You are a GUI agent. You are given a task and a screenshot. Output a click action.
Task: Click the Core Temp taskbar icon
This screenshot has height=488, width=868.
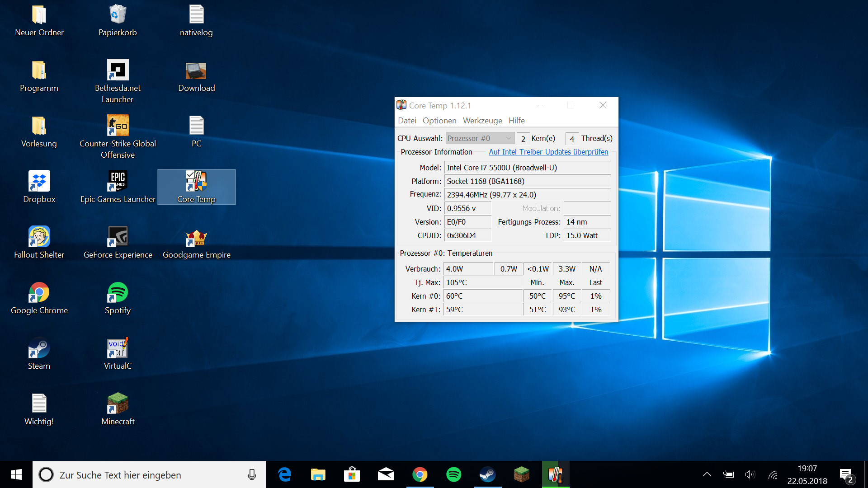(555, 474)
